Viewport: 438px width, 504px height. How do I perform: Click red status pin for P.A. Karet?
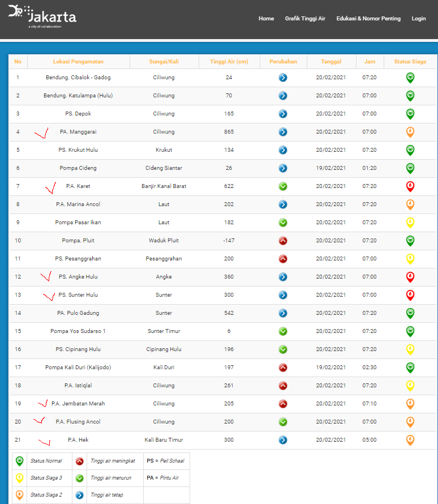(410, 186)
